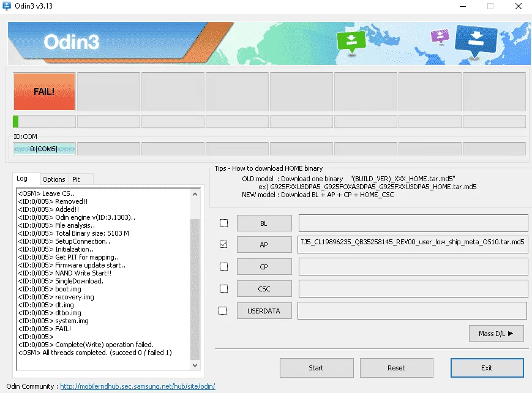This screenshot has height=393, width=532.
Task: Toggle the USERDATA checkbox
Action: (223, 311)
